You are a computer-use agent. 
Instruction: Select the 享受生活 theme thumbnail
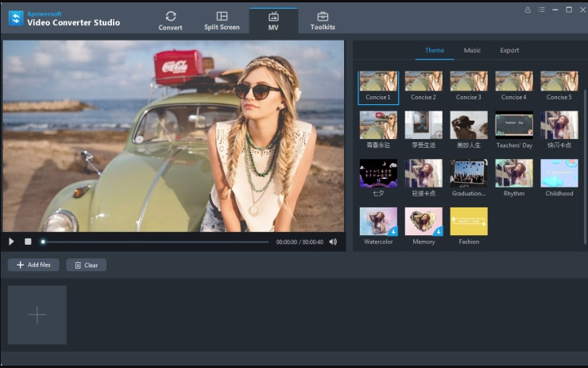(x=424, y=125)
